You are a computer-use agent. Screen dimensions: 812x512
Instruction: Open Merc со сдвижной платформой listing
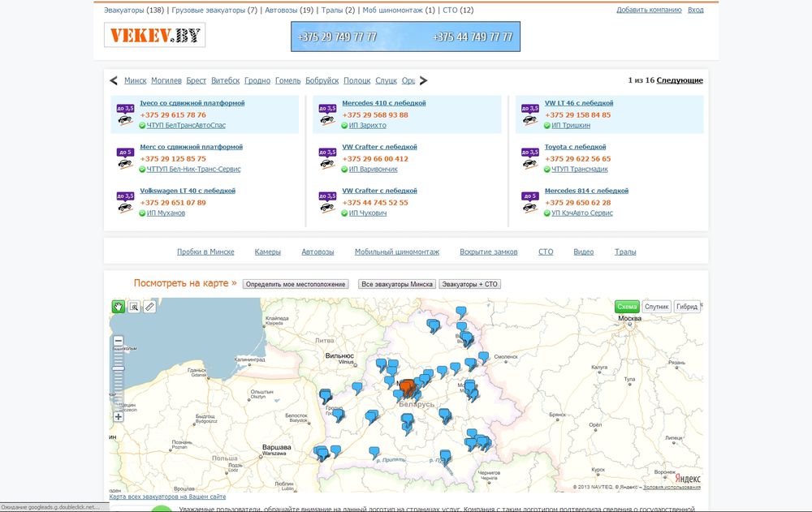click(x=191, y=147)
